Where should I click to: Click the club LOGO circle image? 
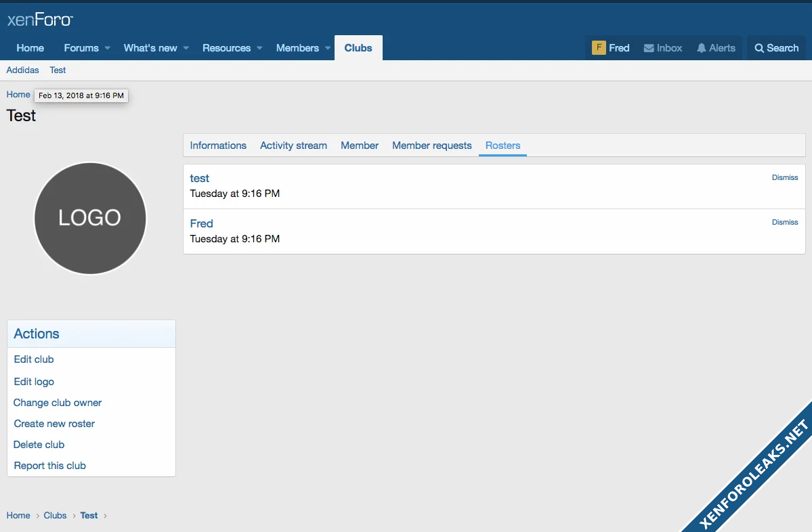pos(90,218)
